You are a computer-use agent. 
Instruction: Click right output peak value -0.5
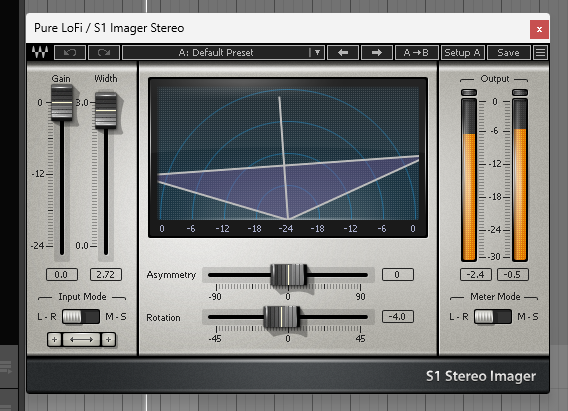513,274
